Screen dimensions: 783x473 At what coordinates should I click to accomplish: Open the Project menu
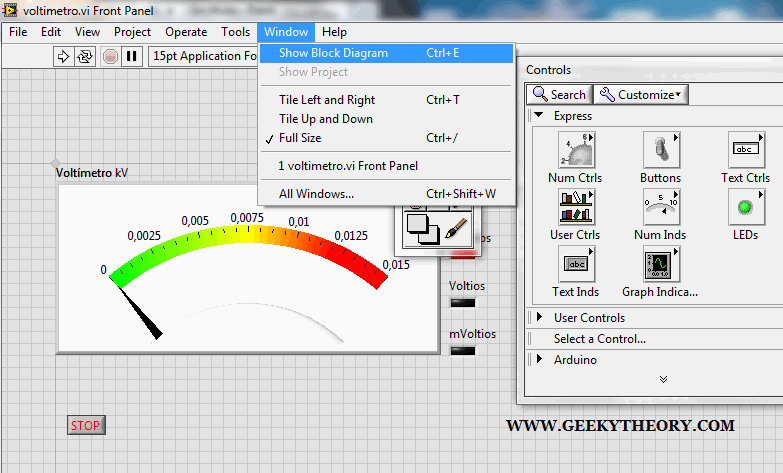tap(132, 32)
